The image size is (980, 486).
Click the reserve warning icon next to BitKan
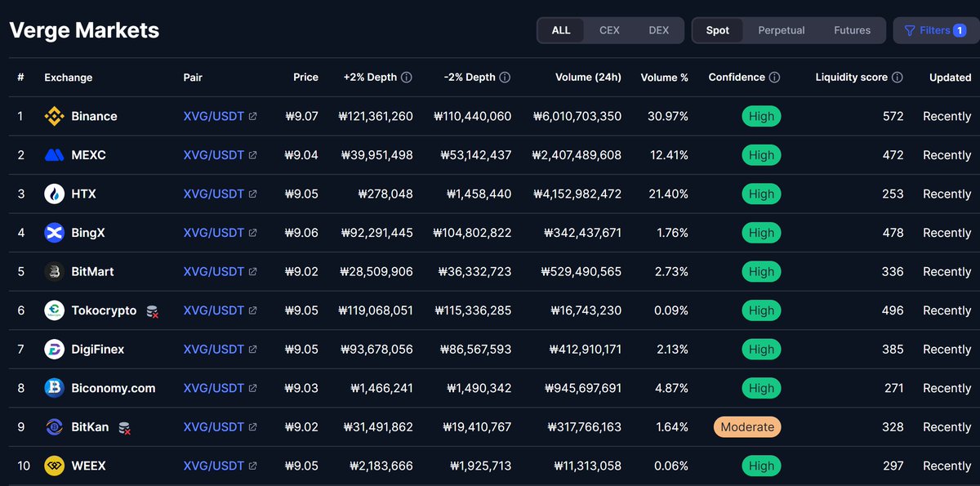[x=125, y=427]
